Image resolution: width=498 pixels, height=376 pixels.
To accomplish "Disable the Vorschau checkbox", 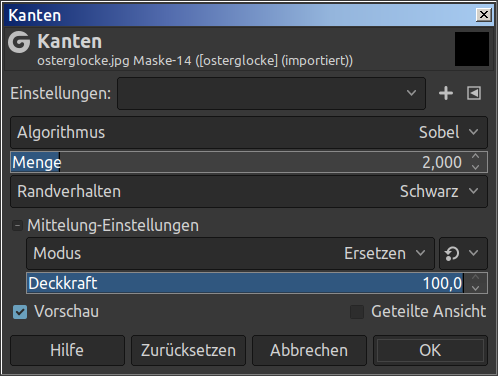I will 20,312.
